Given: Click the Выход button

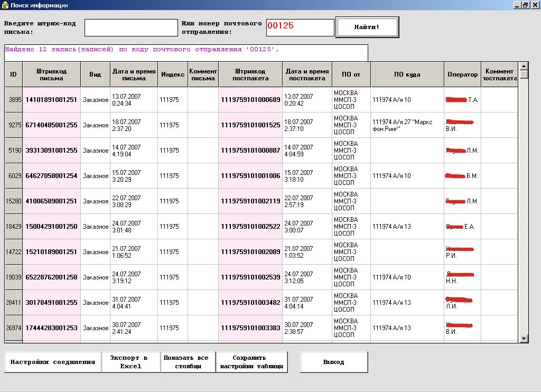Looking at the screenshot, I should (334, 362).
